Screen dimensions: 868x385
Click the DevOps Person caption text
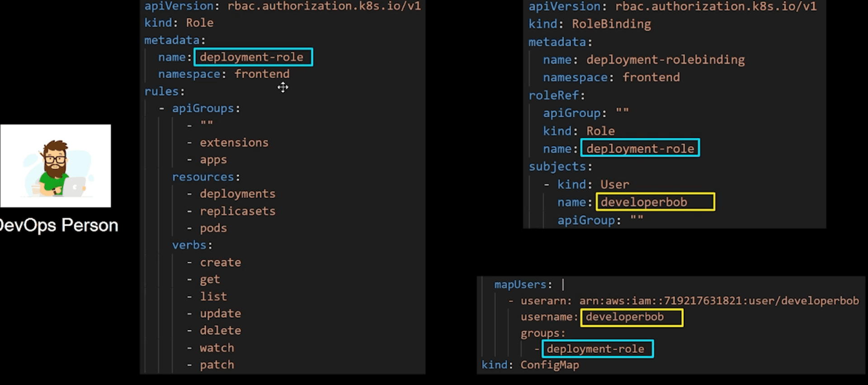(x=59, y=225)
